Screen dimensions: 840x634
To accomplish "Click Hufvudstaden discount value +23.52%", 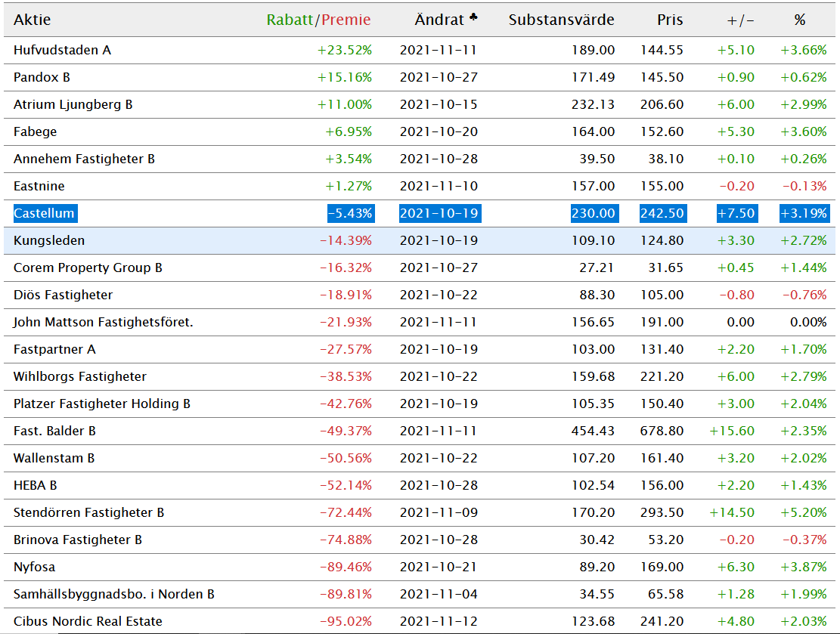I will click(x=345, y=51).
